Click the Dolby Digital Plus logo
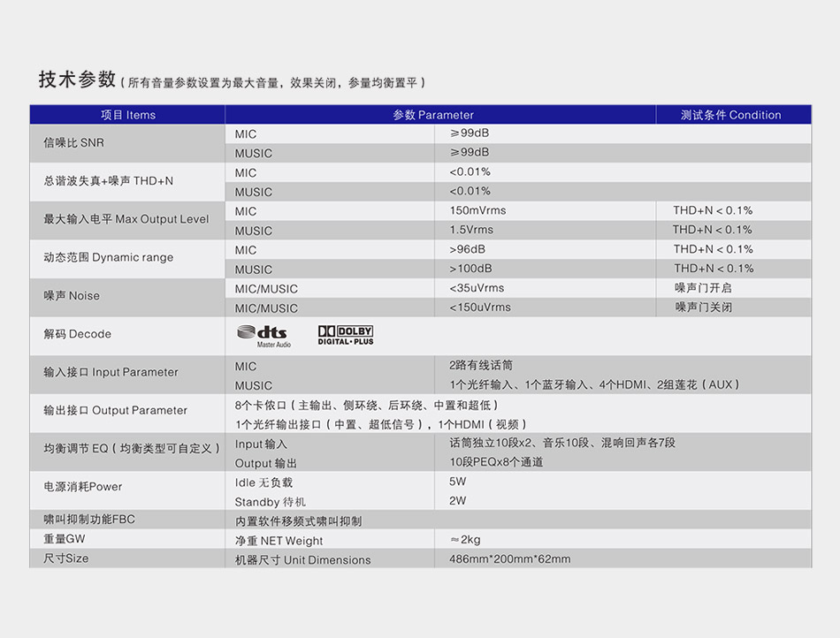This screenshot has height=638, width=840. tap(345, 334)
